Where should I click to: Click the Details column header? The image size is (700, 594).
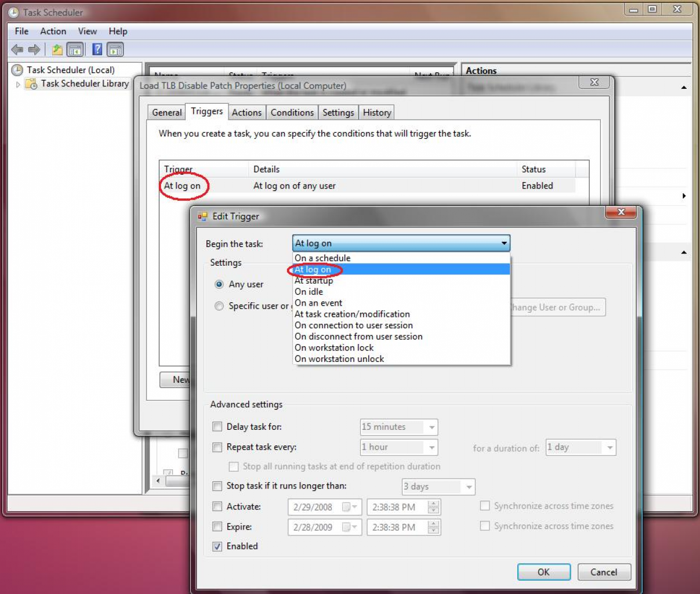tap(382, 169)
